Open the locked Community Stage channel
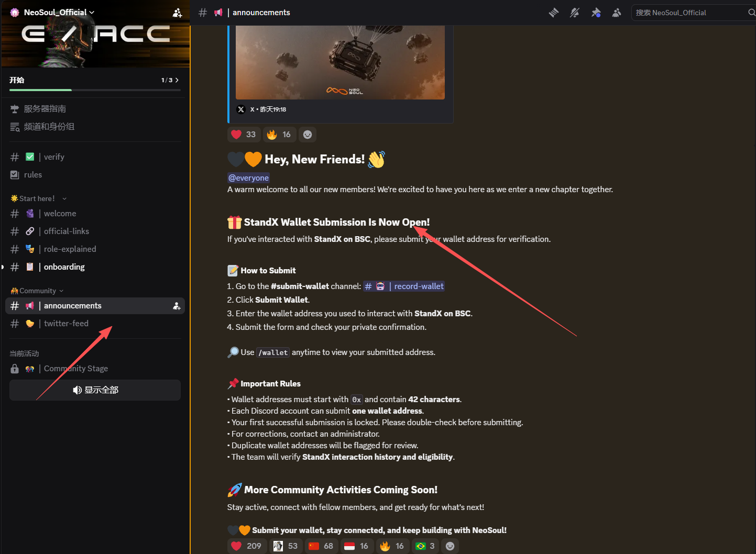 pos(95,369)
